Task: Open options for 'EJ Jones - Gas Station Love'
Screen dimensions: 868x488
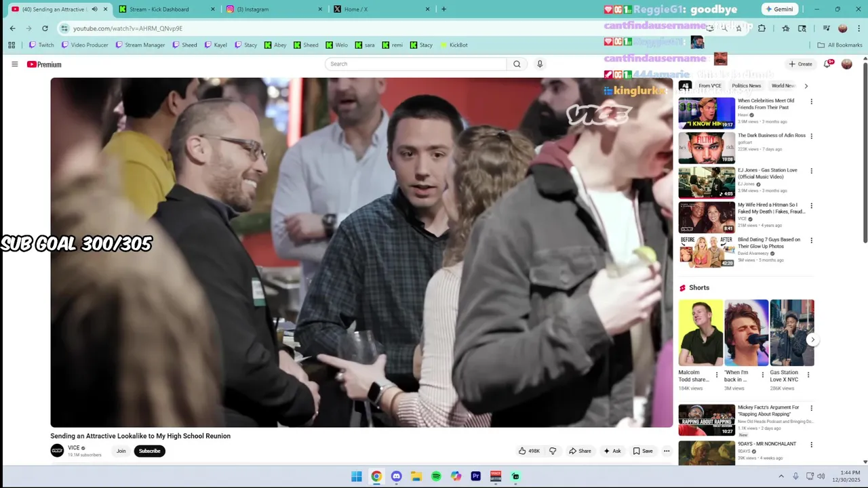Action: [x=811, y=171]
